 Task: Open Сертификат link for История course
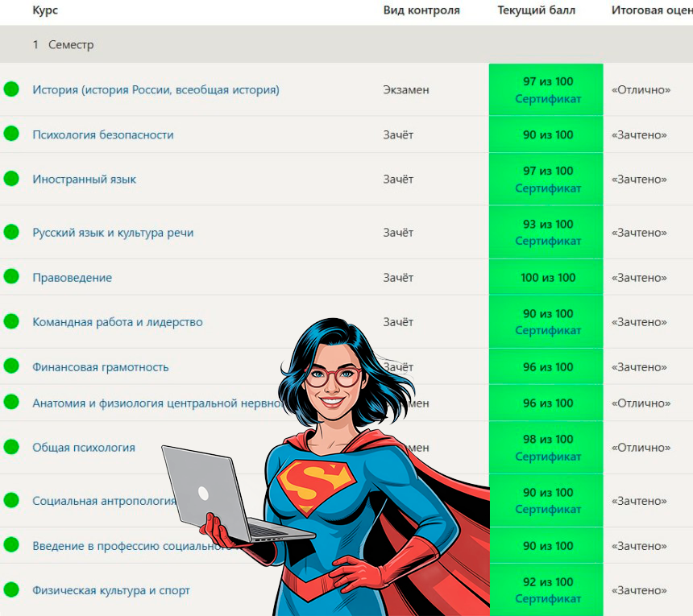pyautogui.click(x=548, y=99)
